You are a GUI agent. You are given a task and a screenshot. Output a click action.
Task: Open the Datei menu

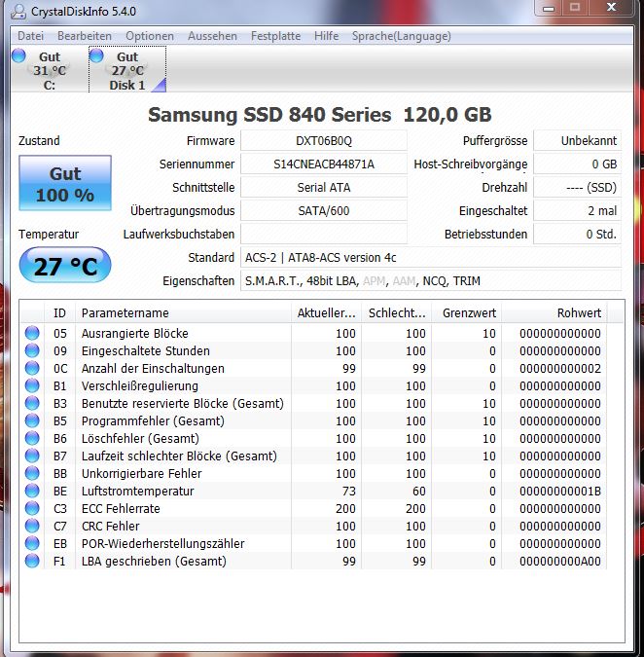30,36
